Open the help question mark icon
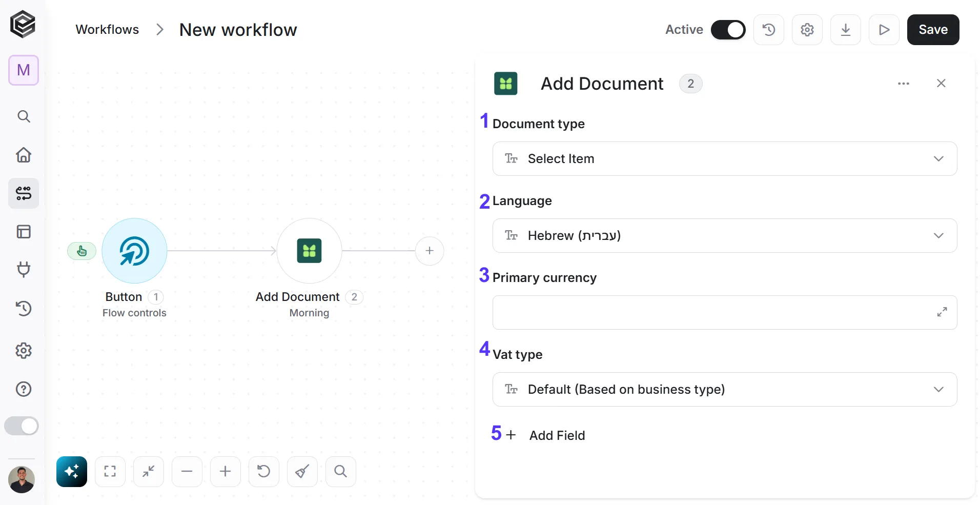This screenshot has height=505, width=980. [24, 389]
